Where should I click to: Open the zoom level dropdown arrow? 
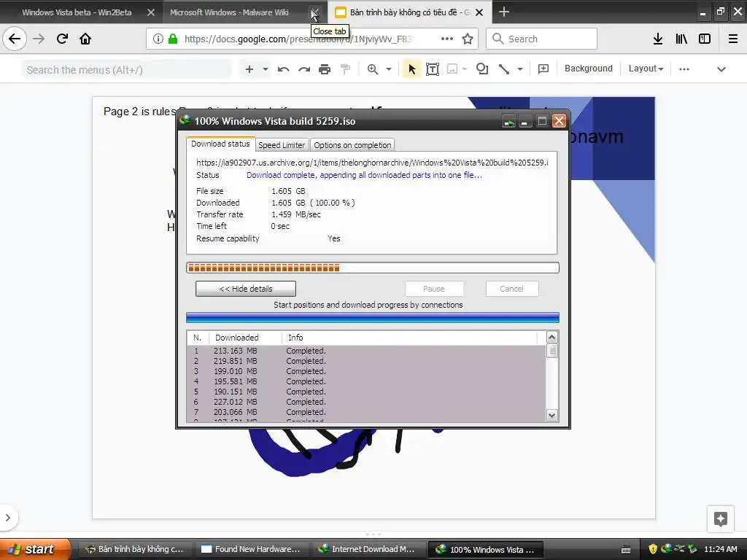pos(389,69)
